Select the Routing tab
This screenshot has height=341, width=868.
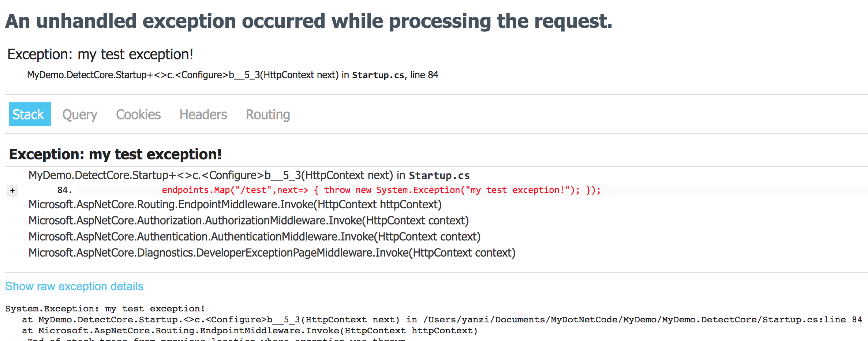tap(268, 114)
